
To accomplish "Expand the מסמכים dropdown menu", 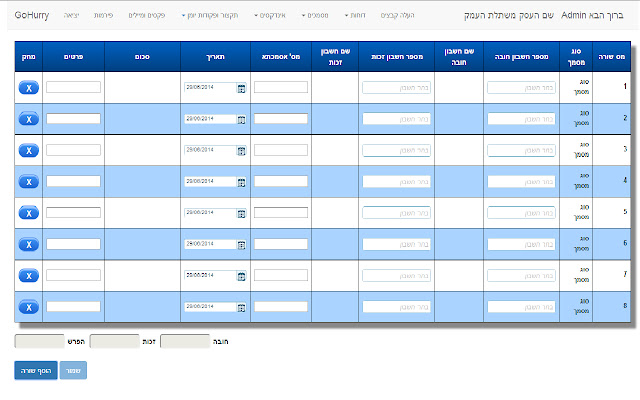I will point(315,16).
